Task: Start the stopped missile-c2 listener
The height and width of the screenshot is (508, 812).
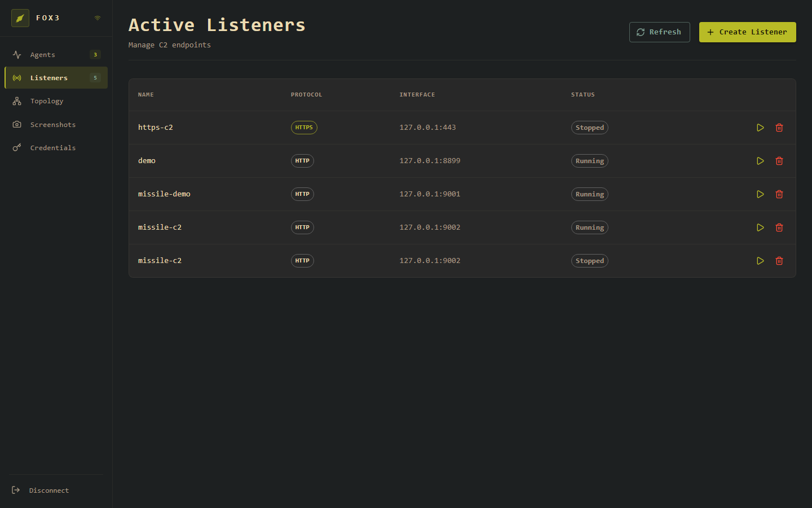Action: [760, 261]
